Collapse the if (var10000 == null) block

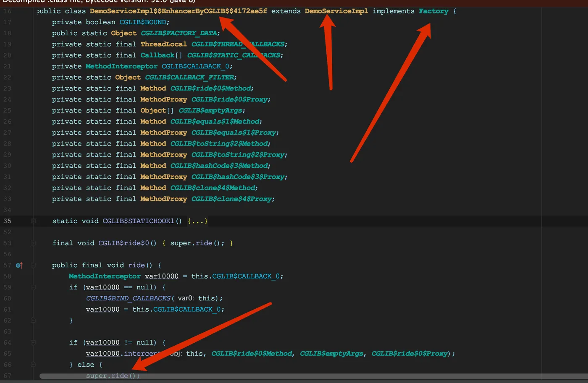tap(33, 287)
